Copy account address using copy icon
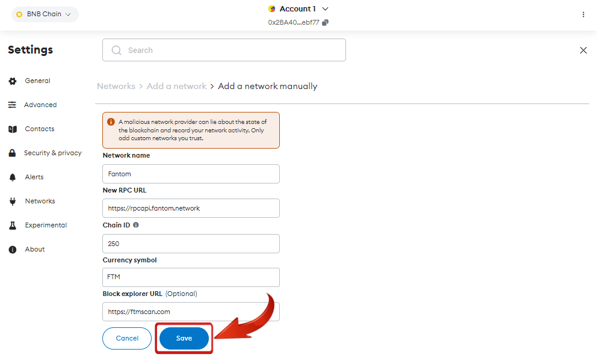The image size is (597, 364). (x=325, y=22)
